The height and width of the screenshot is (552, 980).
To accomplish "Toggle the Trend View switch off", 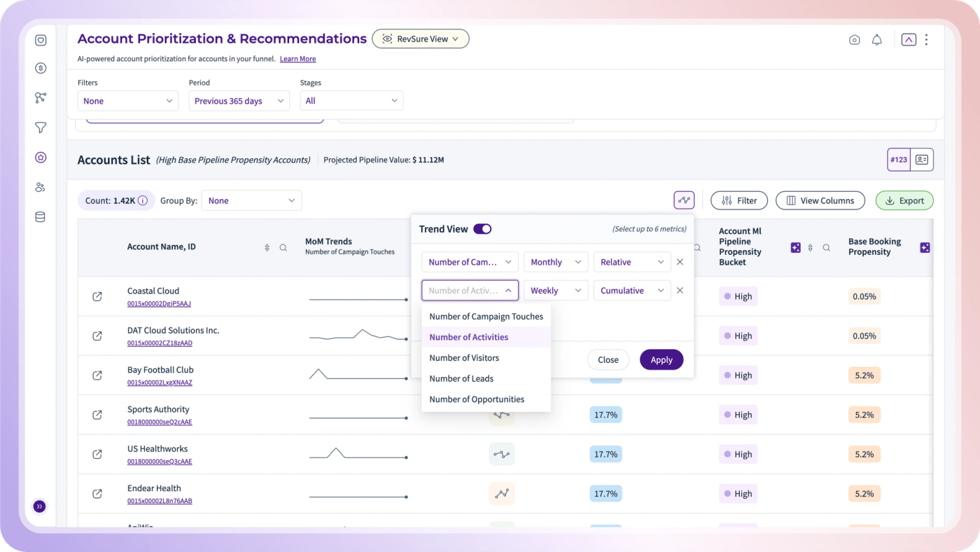I will pyautogui.click(x=482, y=229).
